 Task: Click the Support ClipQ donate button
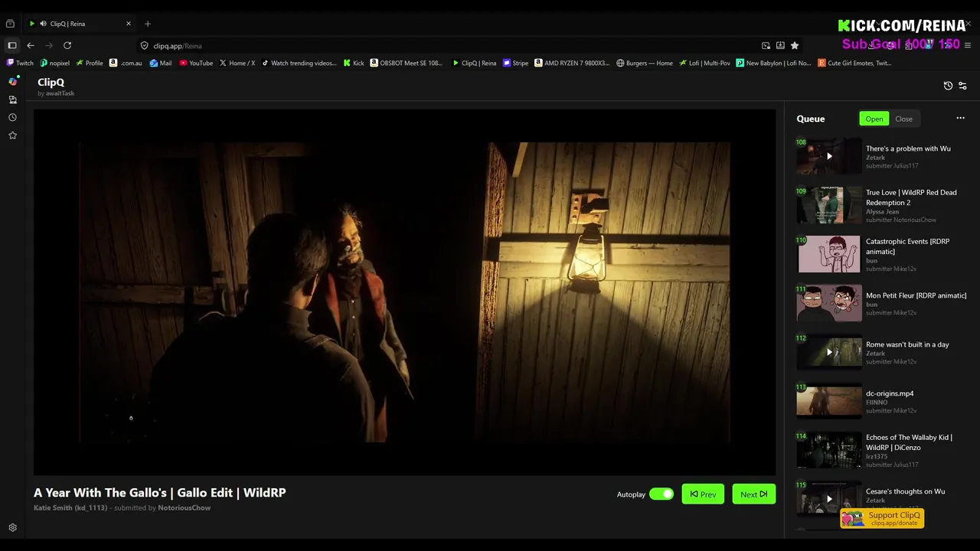click(882, 518)
